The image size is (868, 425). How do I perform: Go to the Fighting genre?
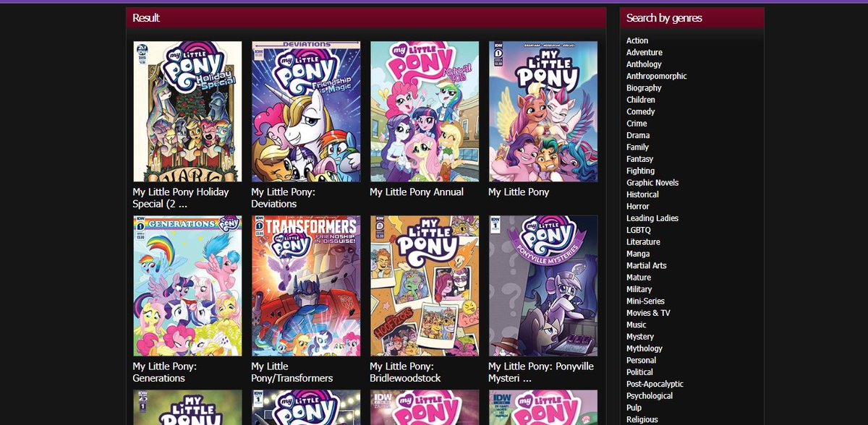(x=641, y=171)
